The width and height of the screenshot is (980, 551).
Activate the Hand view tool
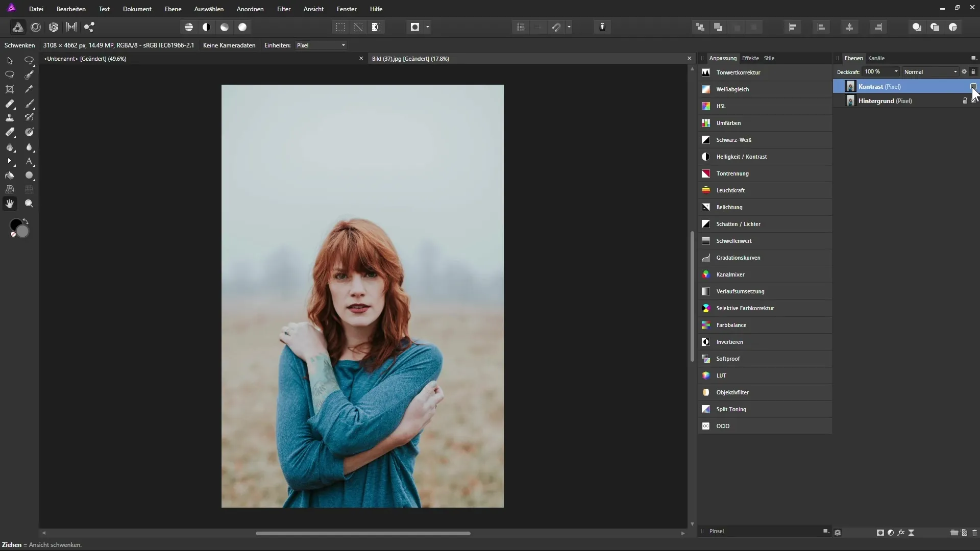point(10,204)
